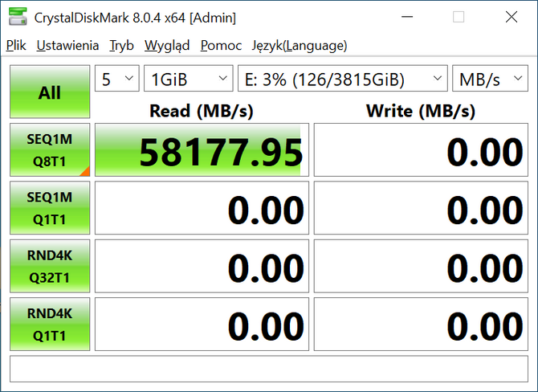This screenshot has width=538, height=392.
Task: Open the Pomoc menu
Action: 221,45
